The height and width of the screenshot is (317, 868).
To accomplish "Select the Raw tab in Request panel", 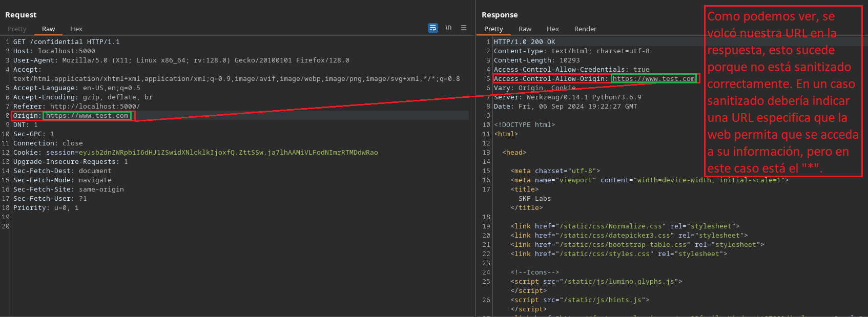I will (49, 29).
